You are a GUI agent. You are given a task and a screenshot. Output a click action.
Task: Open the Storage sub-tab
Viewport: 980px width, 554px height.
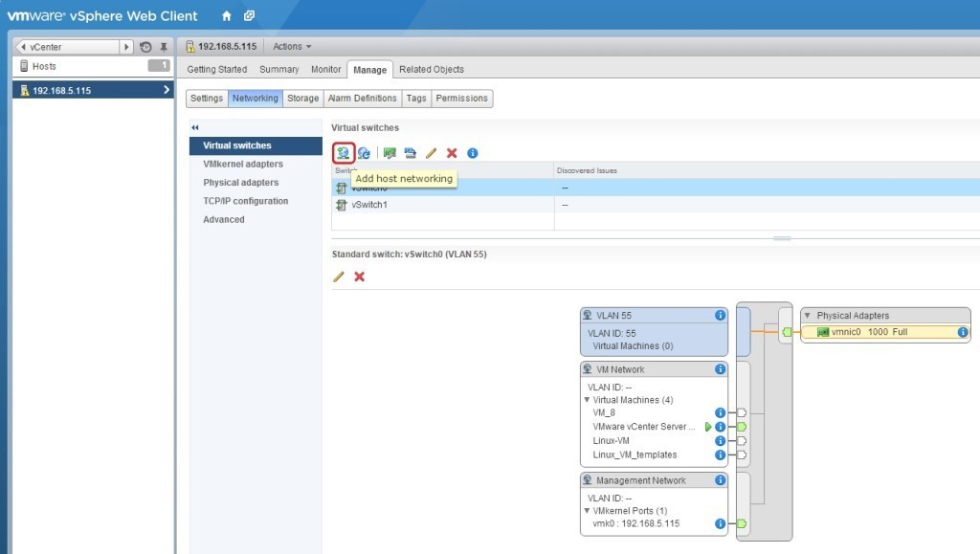(303, 99)
